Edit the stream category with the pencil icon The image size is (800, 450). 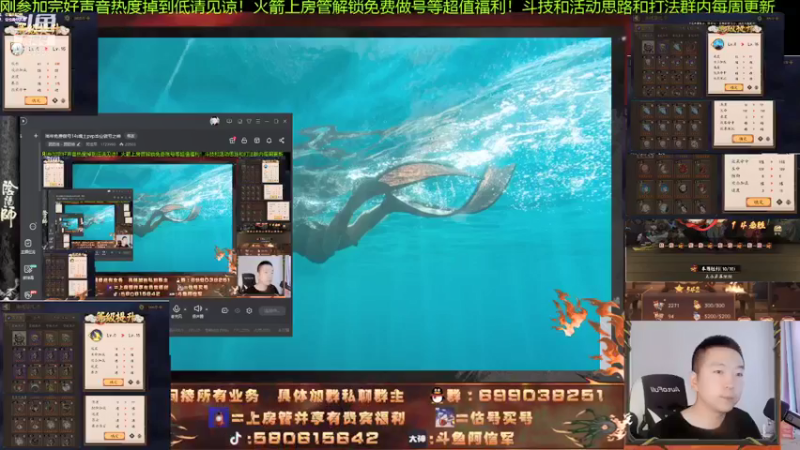78,144
